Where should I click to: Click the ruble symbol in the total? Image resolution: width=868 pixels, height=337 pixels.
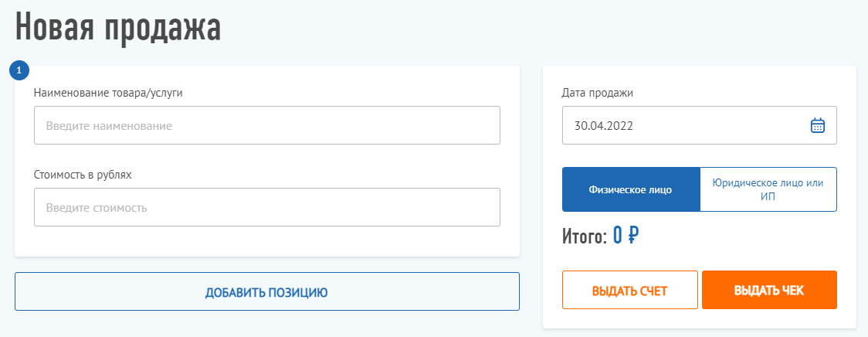(633, 235)
